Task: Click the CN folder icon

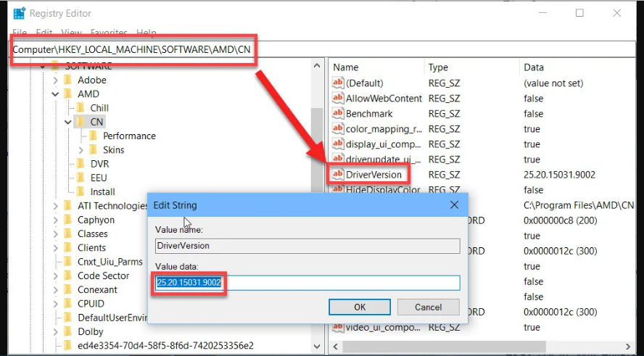Action: (81, 122)
